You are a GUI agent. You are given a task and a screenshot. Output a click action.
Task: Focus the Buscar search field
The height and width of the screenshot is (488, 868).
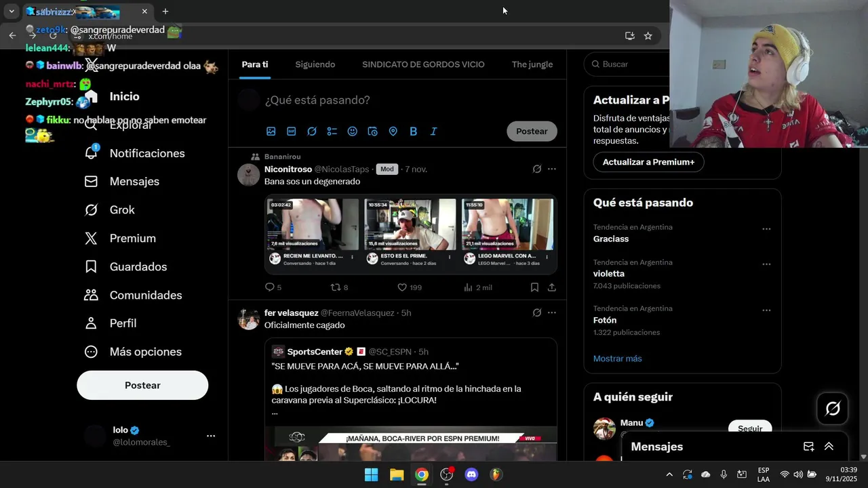coord(627,64)
